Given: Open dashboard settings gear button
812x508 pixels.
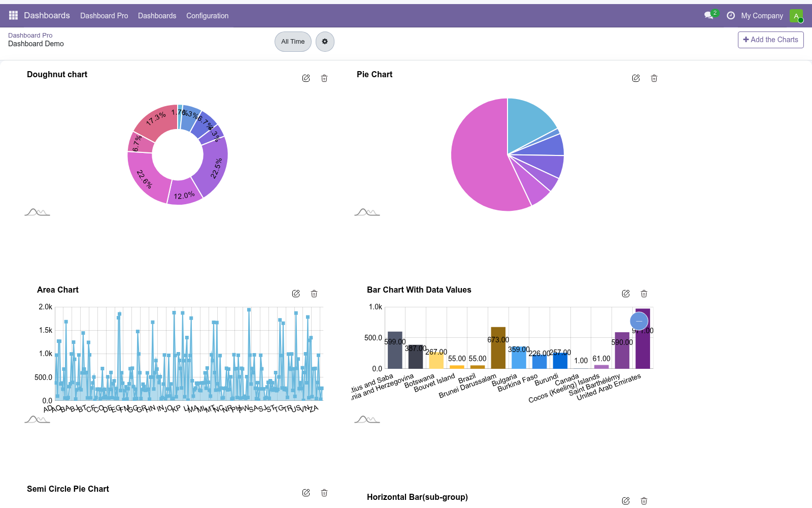Looking at the screenshot, I should pyautogui.click(x=325, y=42).
